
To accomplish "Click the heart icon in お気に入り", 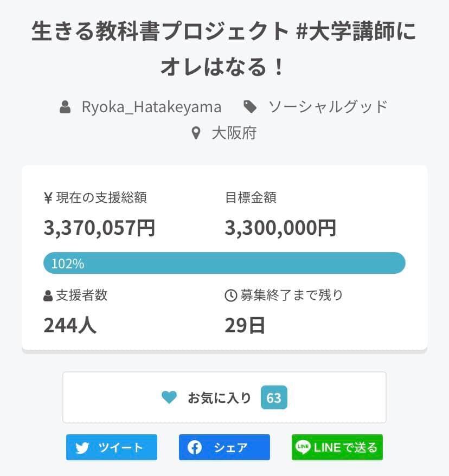I will click(x=169, y=397).
